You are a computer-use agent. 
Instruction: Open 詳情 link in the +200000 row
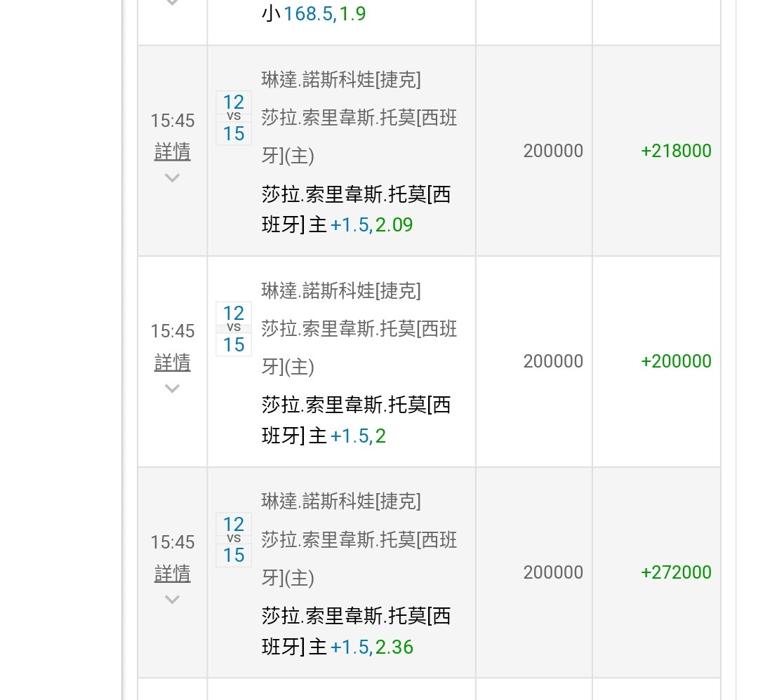172,362
